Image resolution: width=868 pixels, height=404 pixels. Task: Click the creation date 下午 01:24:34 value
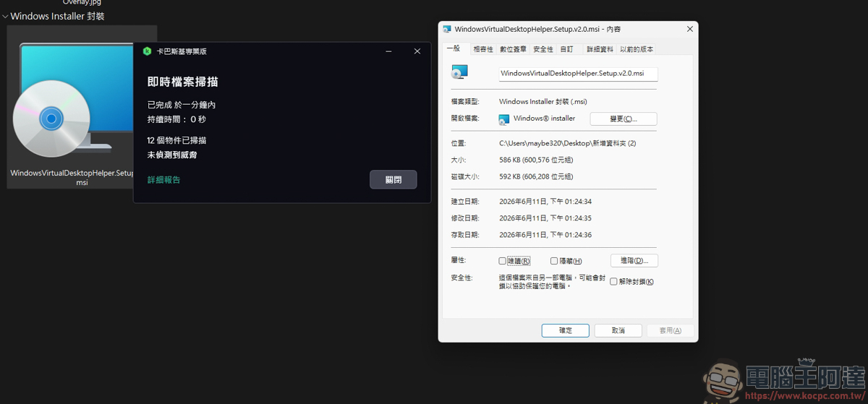coord(545,202)
